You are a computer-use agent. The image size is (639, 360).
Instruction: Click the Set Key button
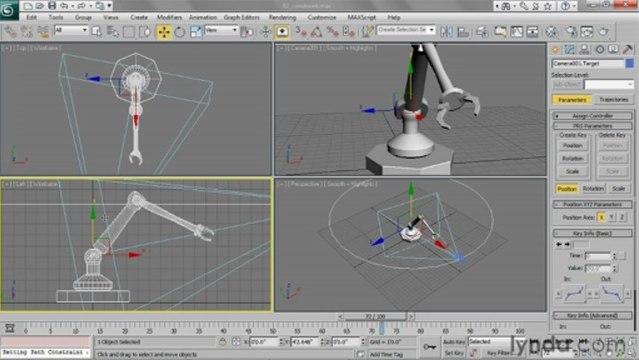point(454,353)
